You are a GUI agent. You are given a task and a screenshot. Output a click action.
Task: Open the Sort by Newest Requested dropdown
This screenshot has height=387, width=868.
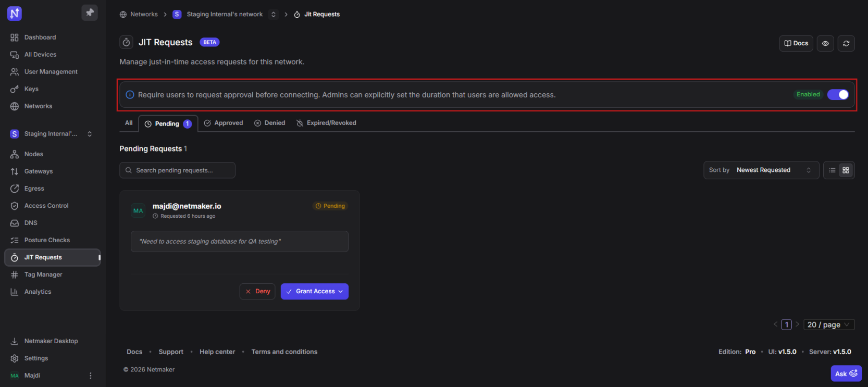click(x=761, y=170)
